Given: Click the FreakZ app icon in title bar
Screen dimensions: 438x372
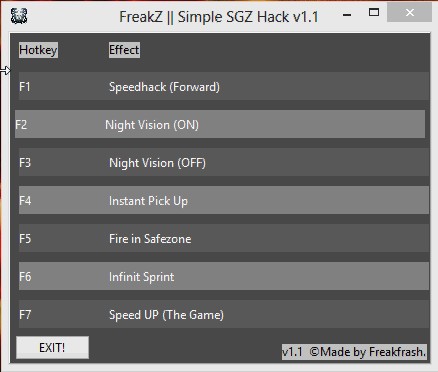Looking at the screenshot, I should 19,16.
